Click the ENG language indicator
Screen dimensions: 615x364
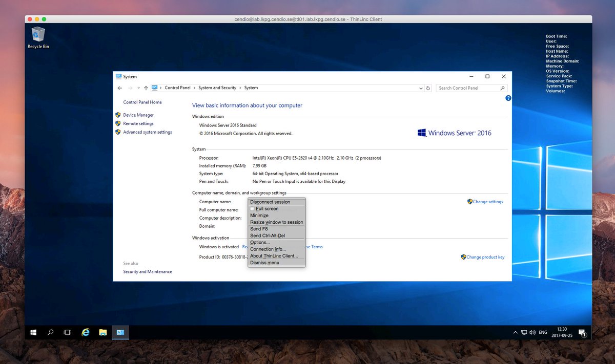pos(543,332)
